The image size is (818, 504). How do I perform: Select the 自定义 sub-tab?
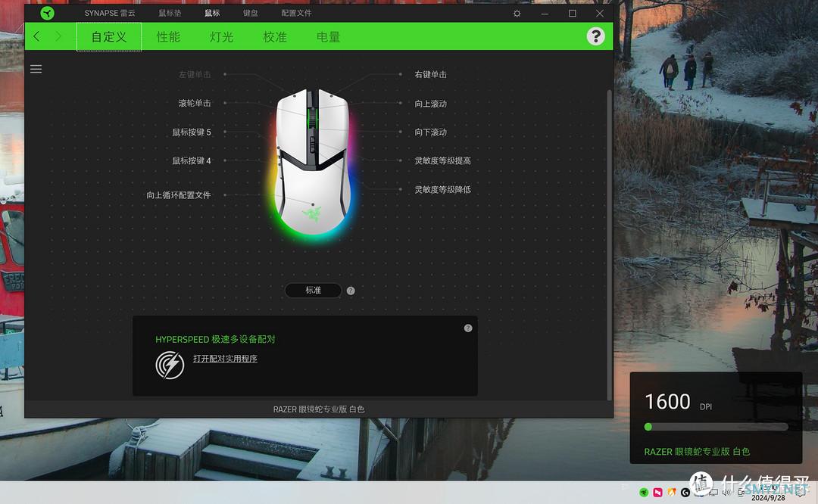[x=109, y=37]
